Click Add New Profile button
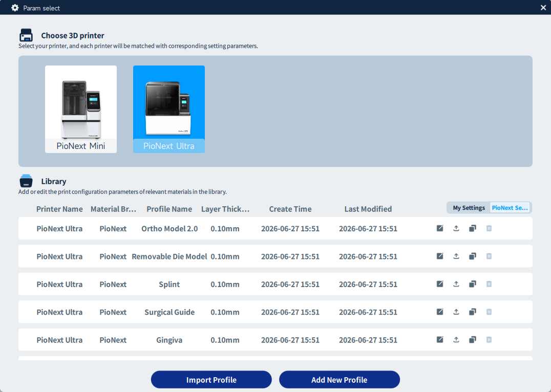The width and height of the screenshot is (551, 392). 340,380
